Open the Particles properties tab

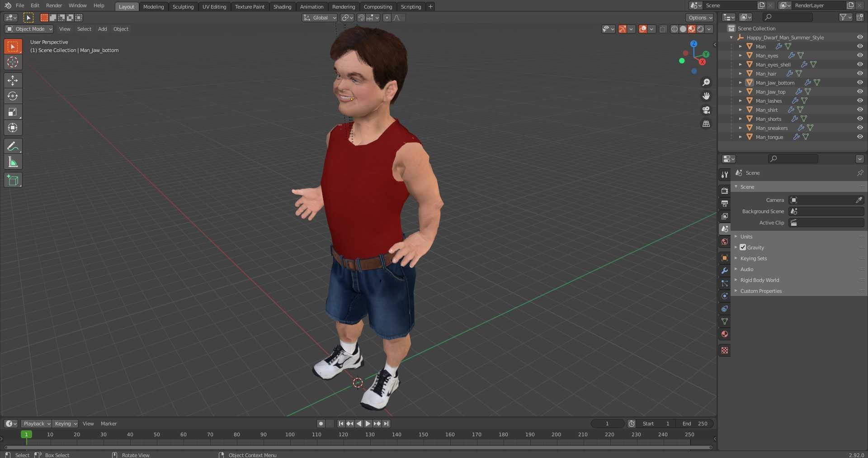[x=725, y=283]
